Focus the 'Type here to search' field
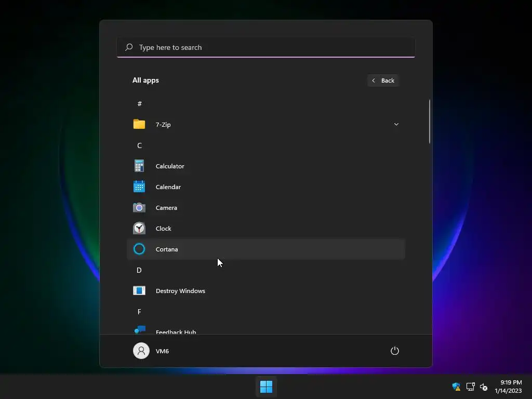Viewport: 532px width, 399px height. (266, 47)
